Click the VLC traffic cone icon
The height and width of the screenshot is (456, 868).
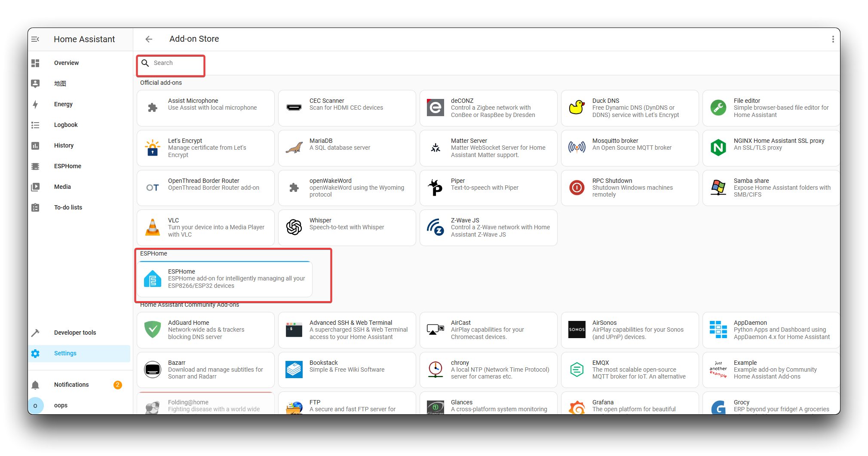(153, 228)
